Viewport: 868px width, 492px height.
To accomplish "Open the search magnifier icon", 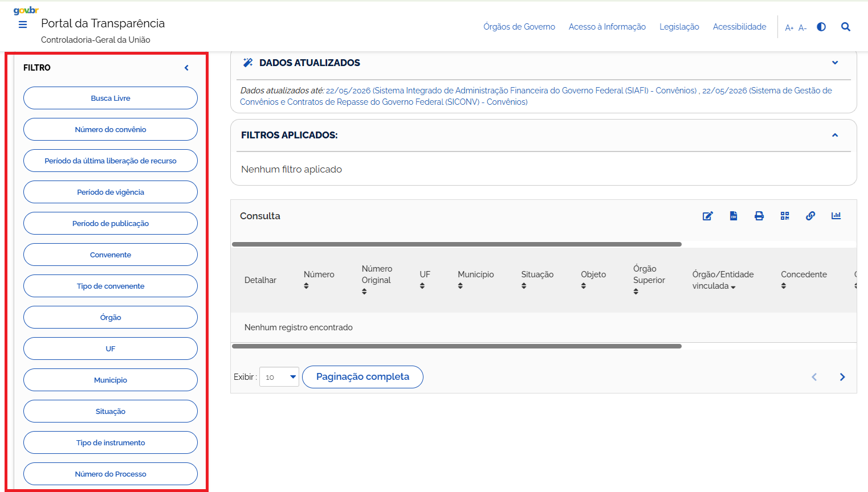I will (x=846, y=27).
